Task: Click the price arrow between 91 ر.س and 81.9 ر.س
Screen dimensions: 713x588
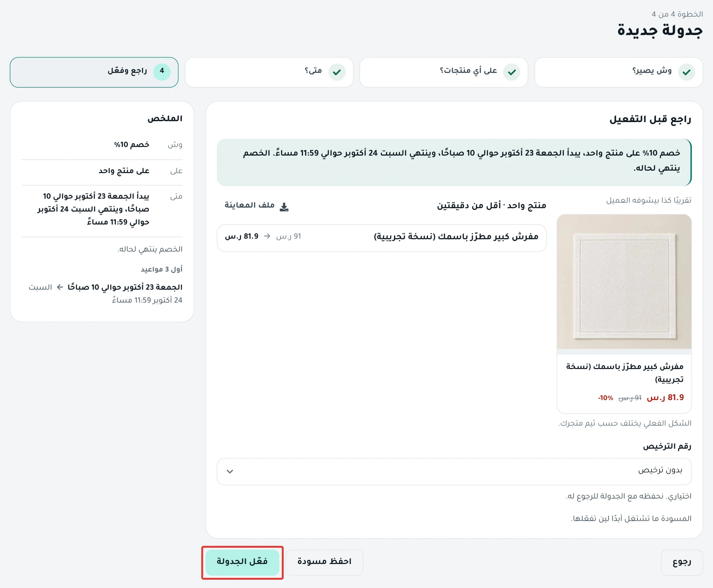Action: point(267,236)
